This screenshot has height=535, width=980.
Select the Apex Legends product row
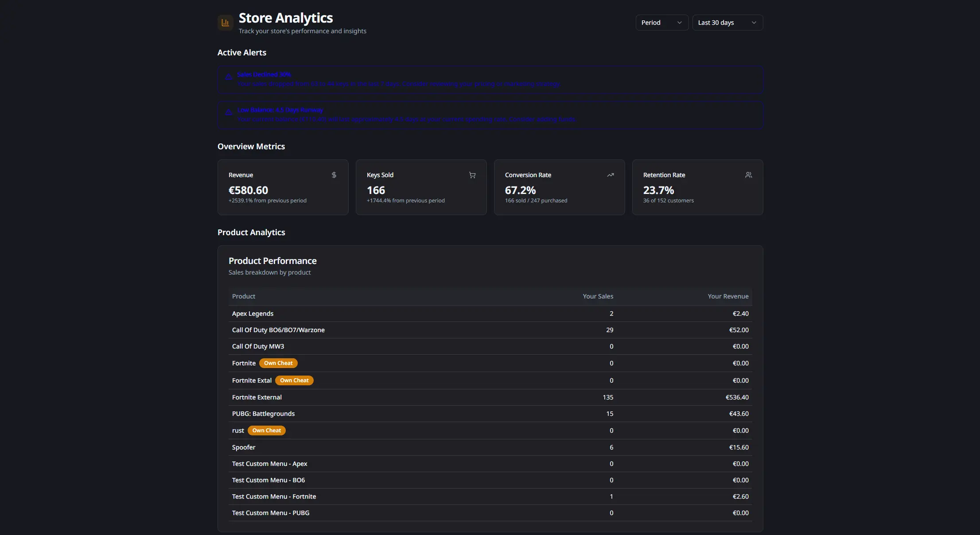(490, 313)
